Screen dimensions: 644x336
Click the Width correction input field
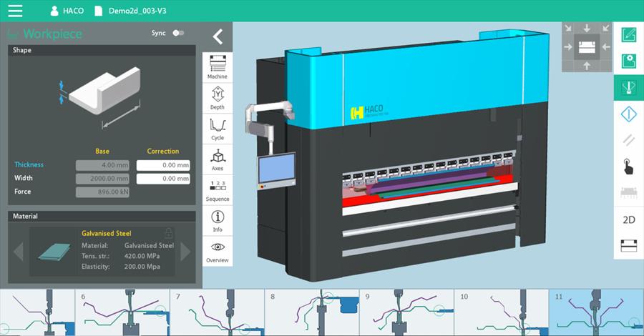pos(163,179)
